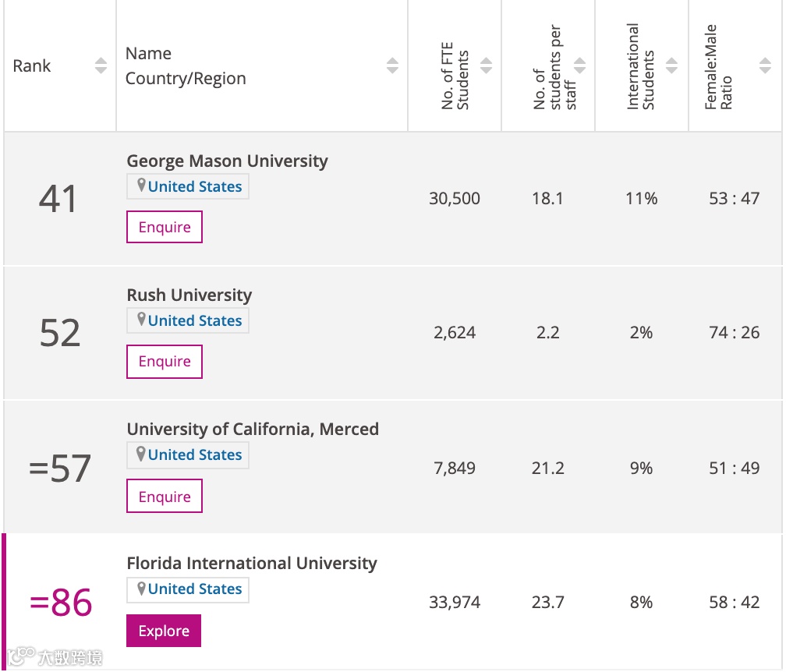This screenshot has height=672, width=786.
Task: Click United States under Florida International
Action: pos(195,589)
